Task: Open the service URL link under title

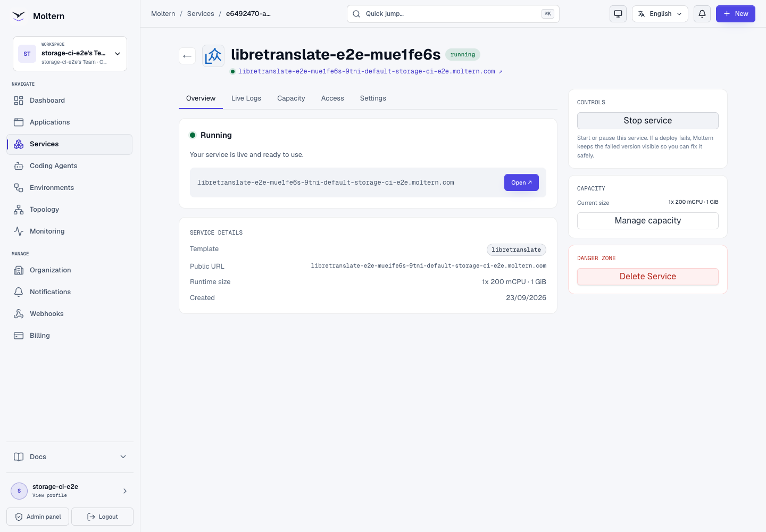Action: (370, 71)
